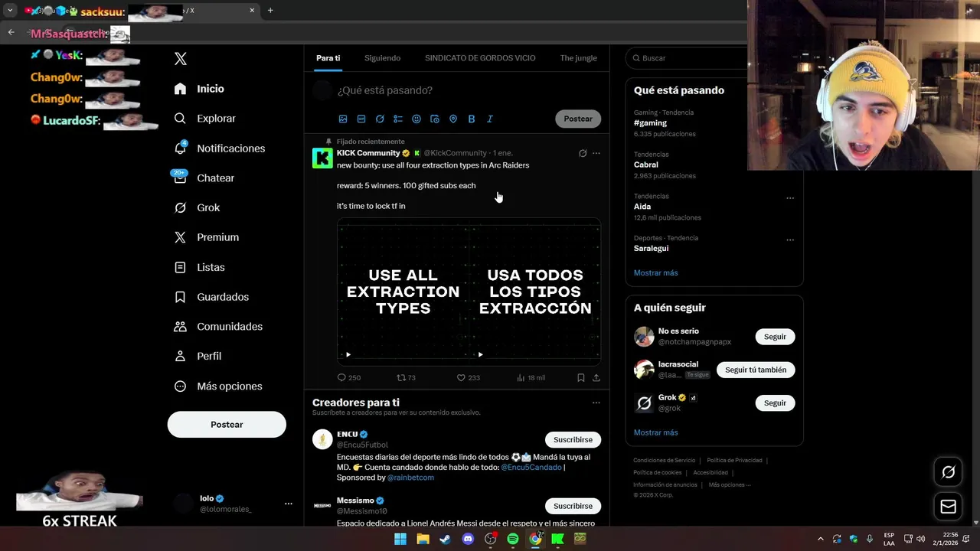Screen dimensions: 980x551
Task: Open more options for Aida trend
Action: click(790, 198)
